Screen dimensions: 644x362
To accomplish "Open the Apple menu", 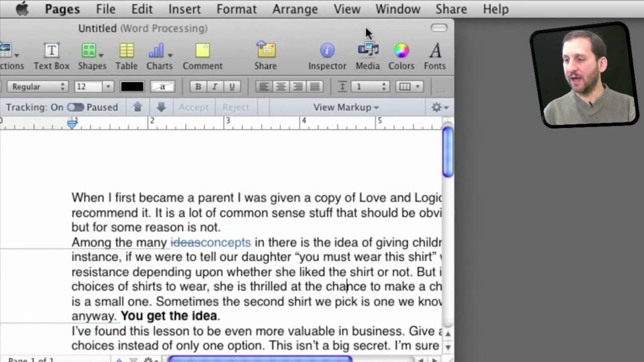I will 22,9.
